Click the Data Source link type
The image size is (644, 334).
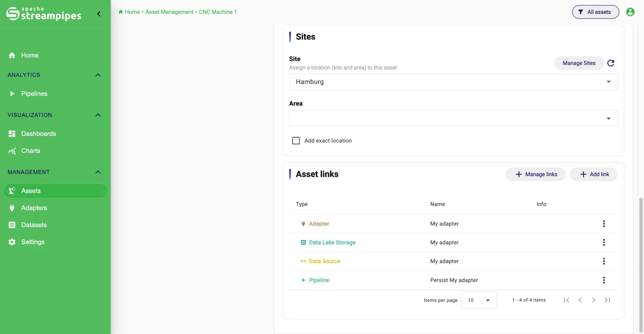[325, 261]
